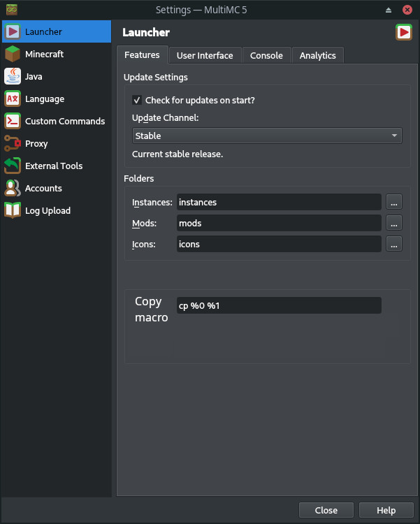Switch to the Analytics tab
This screenshot has height=524, width=420.
(x=317, y=55)
